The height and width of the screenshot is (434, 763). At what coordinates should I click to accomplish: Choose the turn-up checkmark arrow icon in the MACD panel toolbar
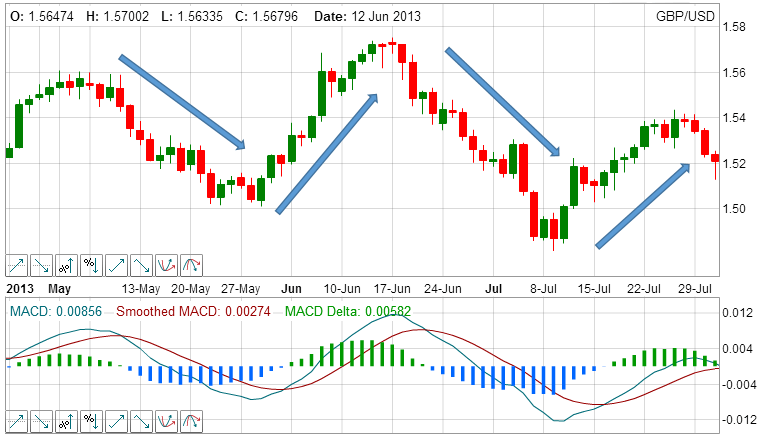116,421
